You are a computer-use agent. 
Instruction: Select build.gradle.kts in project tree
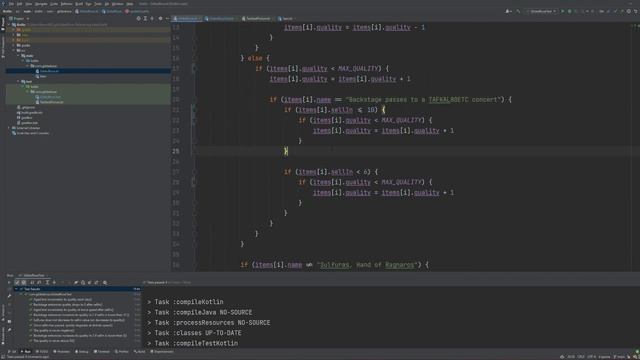31,112
